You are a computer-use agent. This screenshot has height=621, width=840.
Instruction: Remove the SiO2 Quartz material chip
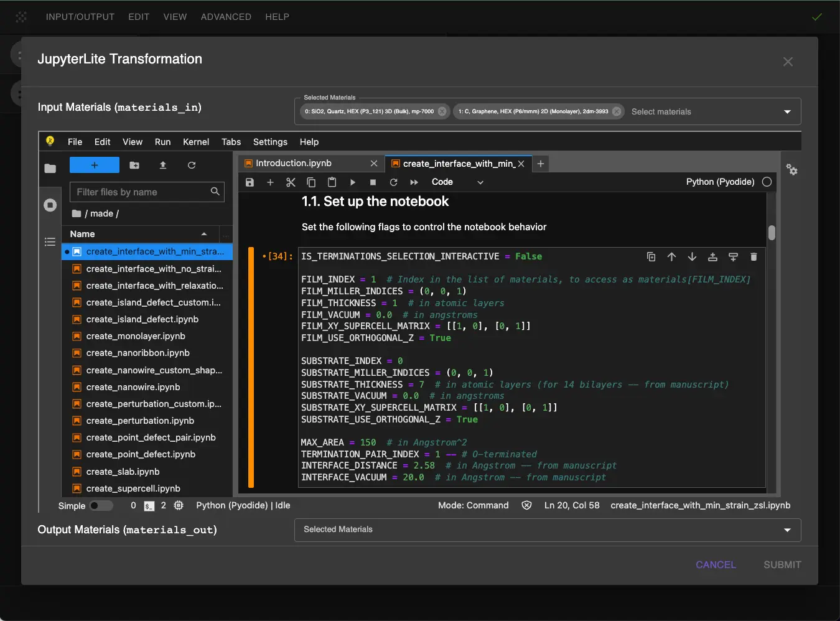(x=442, y=111)
